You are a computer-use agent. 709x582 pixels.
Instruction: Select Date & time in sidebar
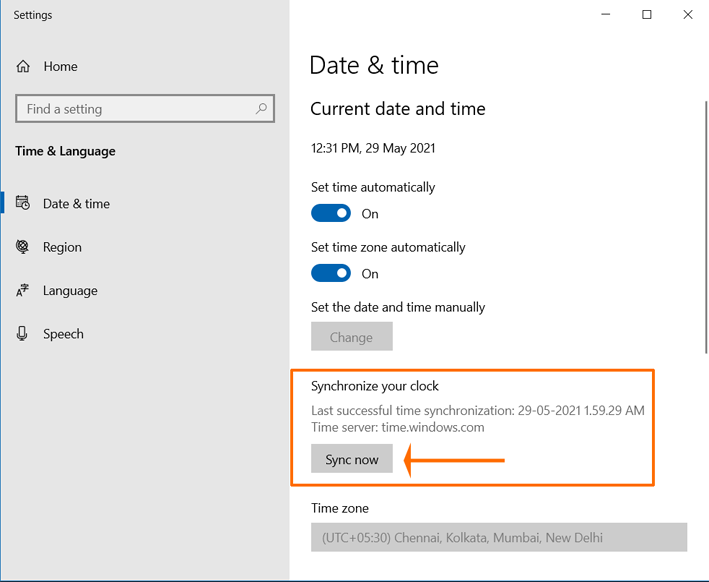click(x=76, y=203)
